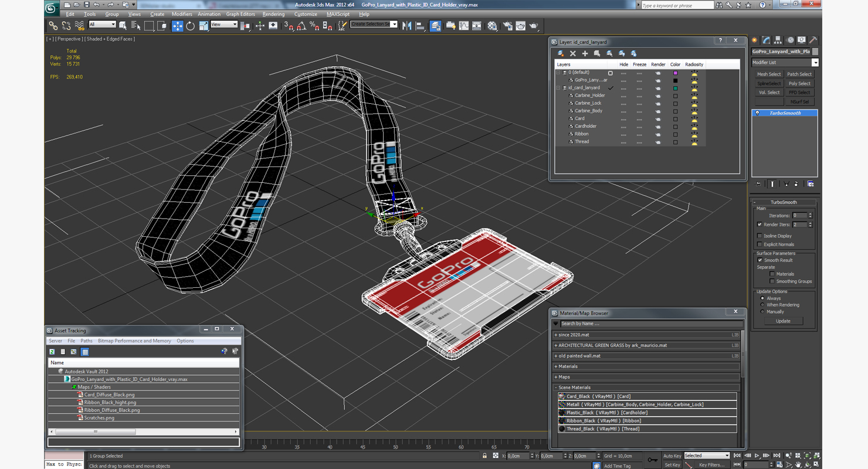Toggle selection lock in status bar
Image resolution: width=868 pixels, height=469 pixels.
[x=484, y=456]
